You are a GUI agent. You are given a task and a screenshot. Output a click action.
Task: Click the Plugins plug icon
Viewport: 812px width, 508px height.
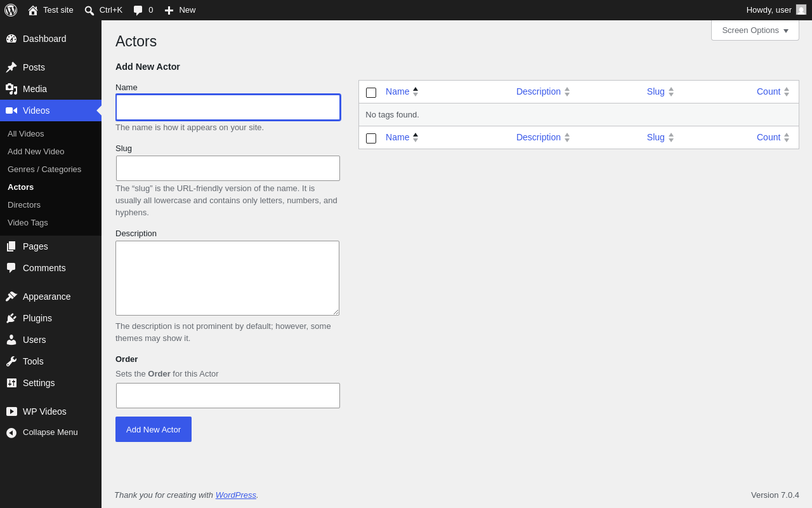point(11,318)
